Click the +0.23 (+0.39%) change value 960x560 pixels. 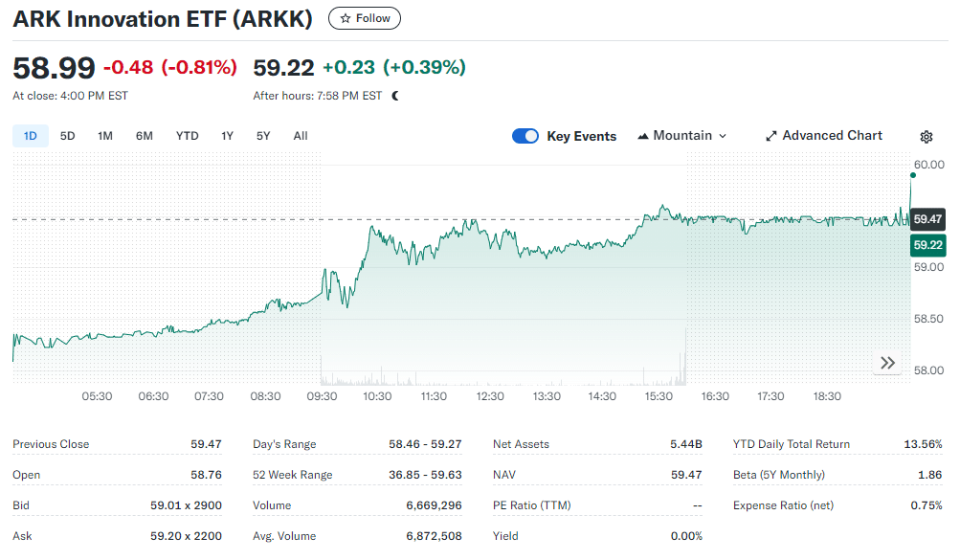[x=394, y=67]
